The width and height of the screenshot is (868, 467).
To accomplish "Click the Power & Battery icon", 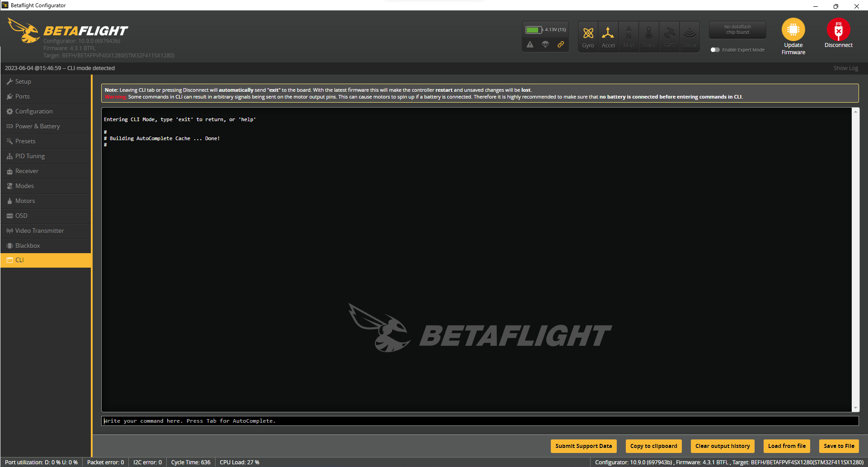I will (x=9, y=126).
